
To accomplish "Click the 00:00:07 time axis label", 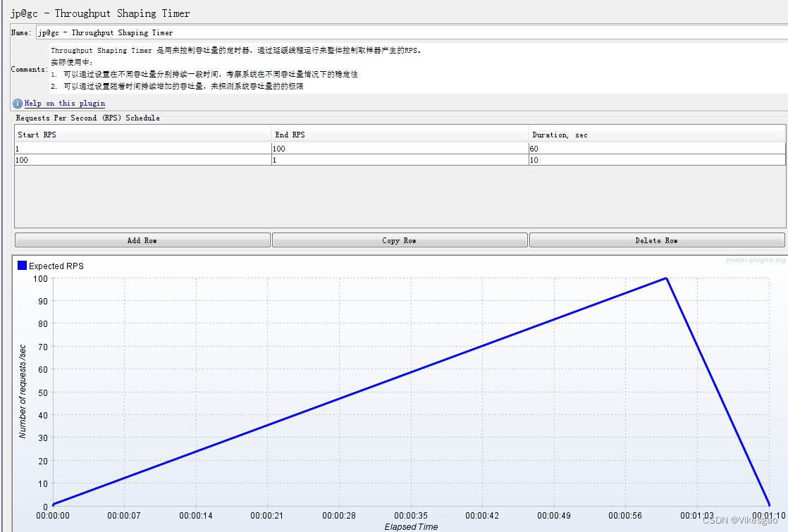I will [124, 515].
